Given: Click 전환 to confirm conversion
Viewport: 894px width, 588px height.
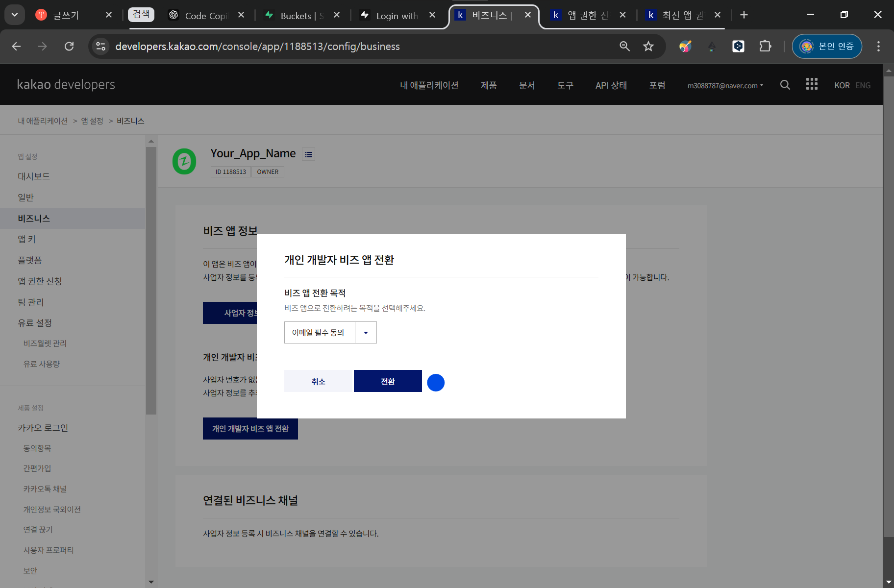Looking at the screenshot, I should (x=388, y=381).
